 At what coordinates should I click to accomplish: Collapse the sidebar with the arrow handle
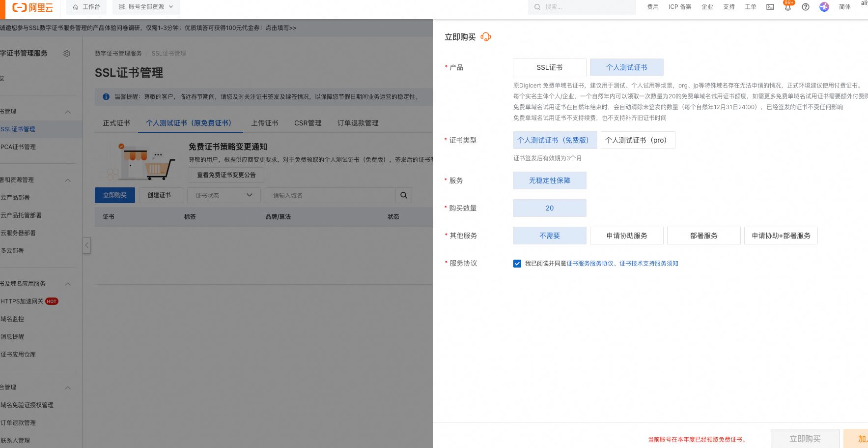pyautogui.click(x=87, y=245)
